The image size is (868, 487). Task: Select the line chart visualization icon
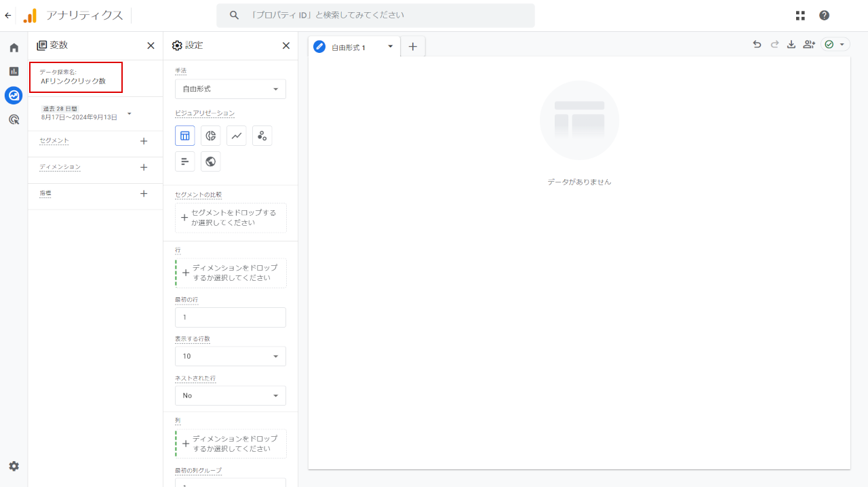coord(237,136)
